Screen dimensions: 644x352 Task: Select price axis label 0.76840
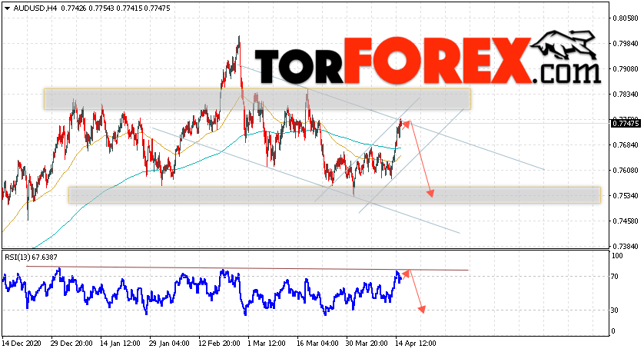(626, 145)
